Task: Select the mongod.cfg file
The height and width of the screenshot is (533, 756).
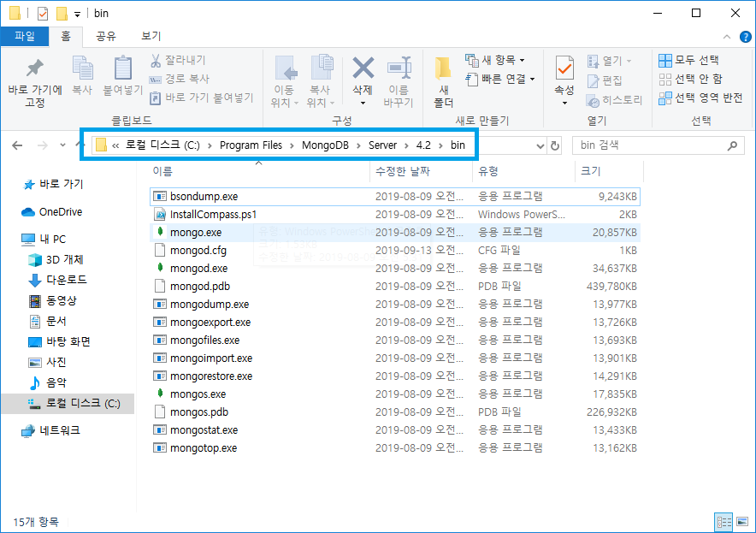Action: pyautogui.click(x=395, y=251)
